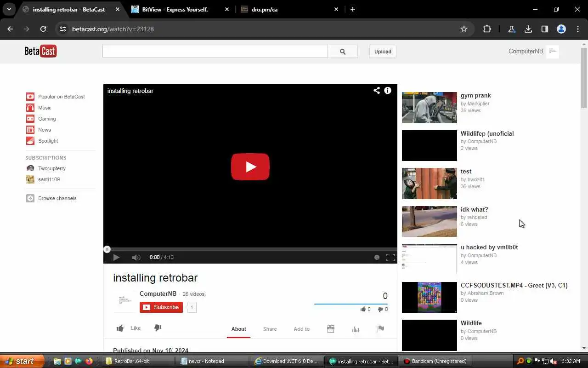Click the search magnifier button
This screenshot has height=368, width=588.
(343, 52)
